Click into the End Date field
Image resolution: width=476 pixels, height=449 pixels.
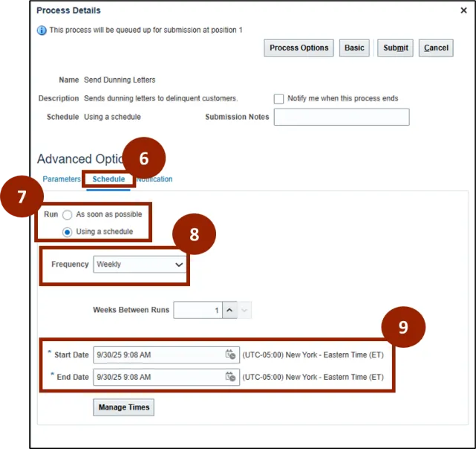pos(166,377)
